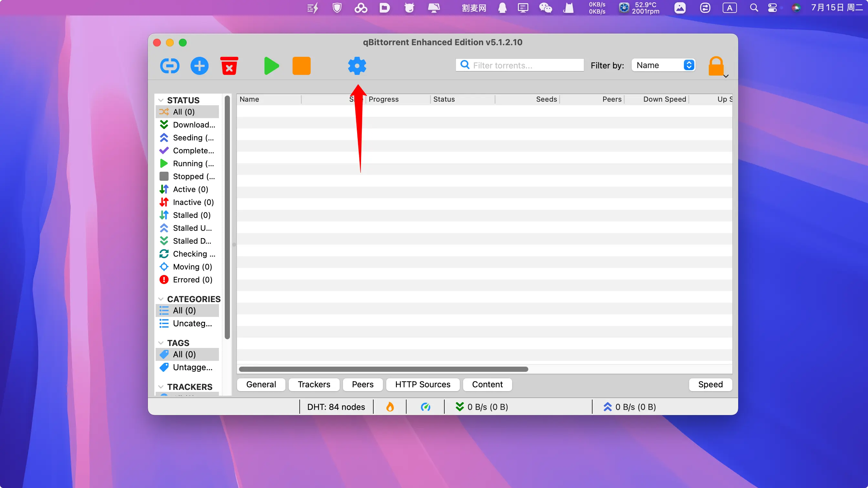The height and width of the screenshot is (488, 868).
Task: Click the orange Stop torrents square icon
Action: click(301, 66)
